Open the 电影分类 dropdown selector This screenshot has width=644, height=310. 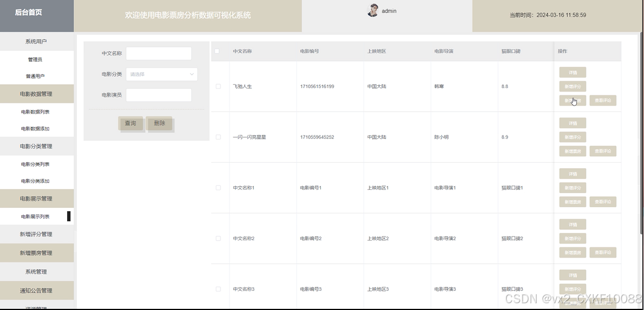coord(162,75)
